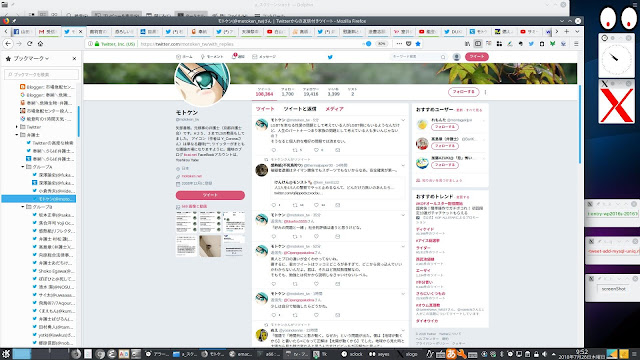Screen dimensions: 640x360
Task: Switch to emacs in the taskbar
Action: click(x=241, y=354)
